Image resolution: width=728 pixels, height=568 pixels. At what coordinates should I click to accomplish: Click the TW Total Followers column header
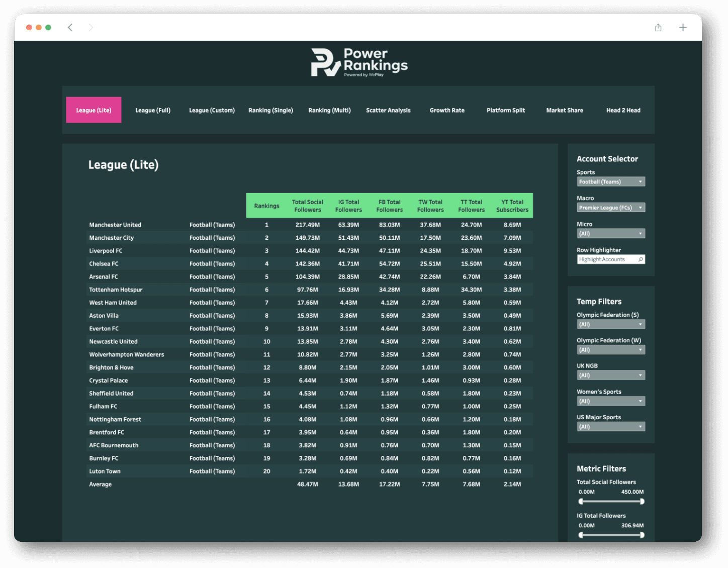(x=430, y=206)
